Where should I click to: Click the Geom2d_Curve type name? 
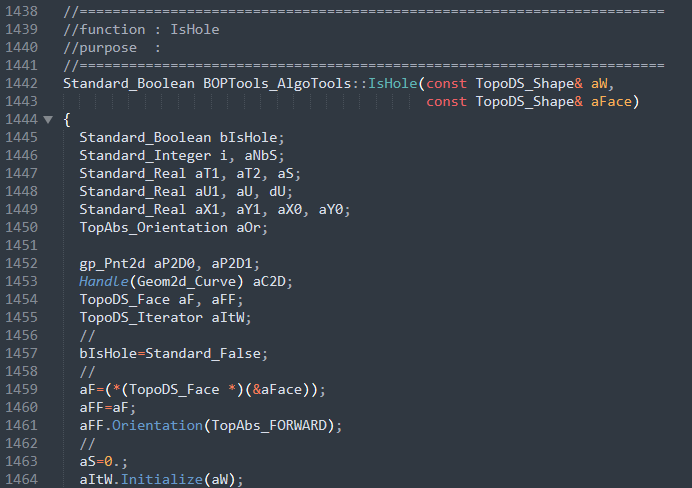coord(183,282)
